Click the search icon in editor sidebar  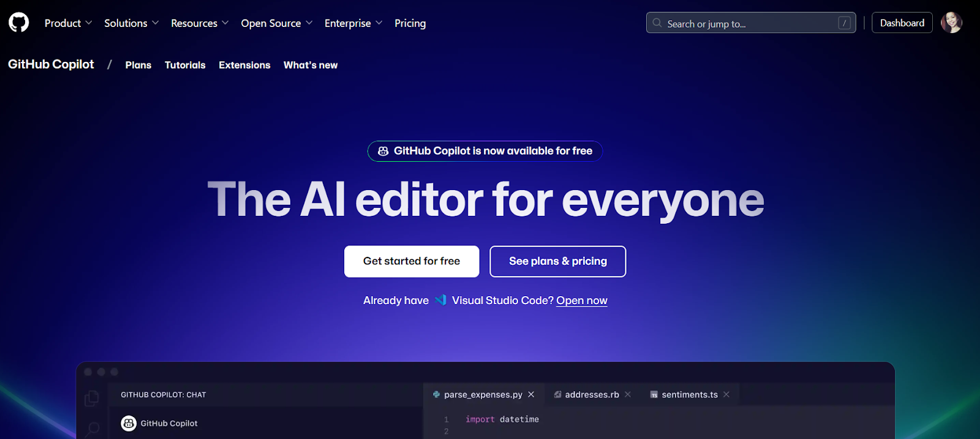point(92,429)
